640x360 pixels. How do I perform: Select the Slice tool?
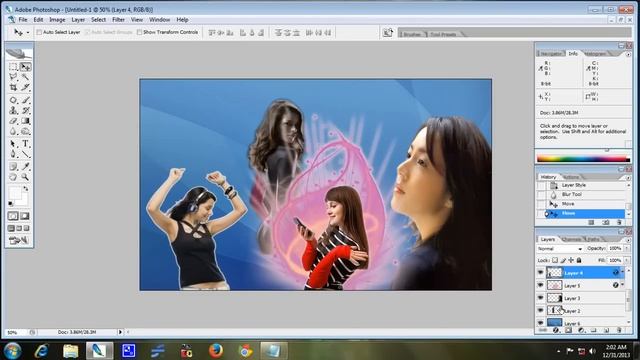tap(25, 87)
